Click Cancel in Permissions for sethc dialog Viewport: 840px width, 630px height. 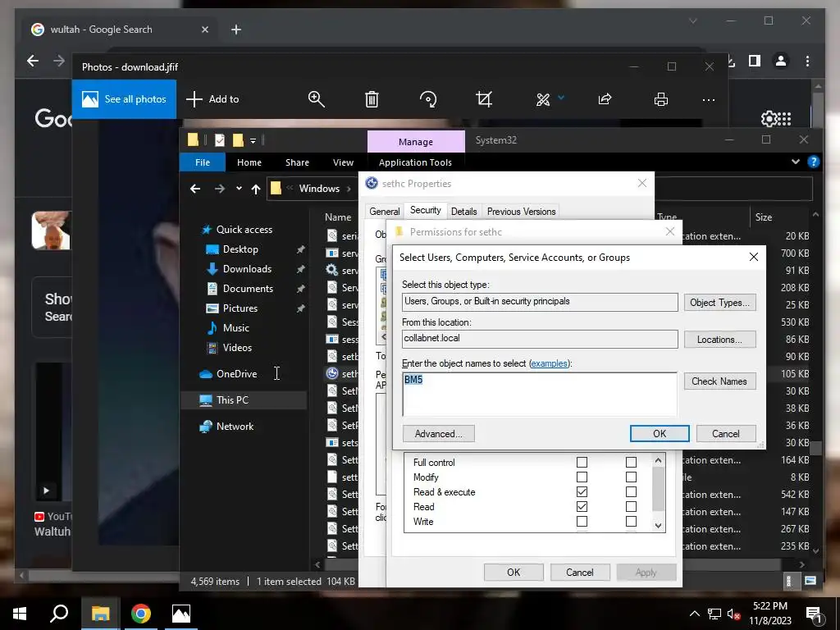coord(580,572)
